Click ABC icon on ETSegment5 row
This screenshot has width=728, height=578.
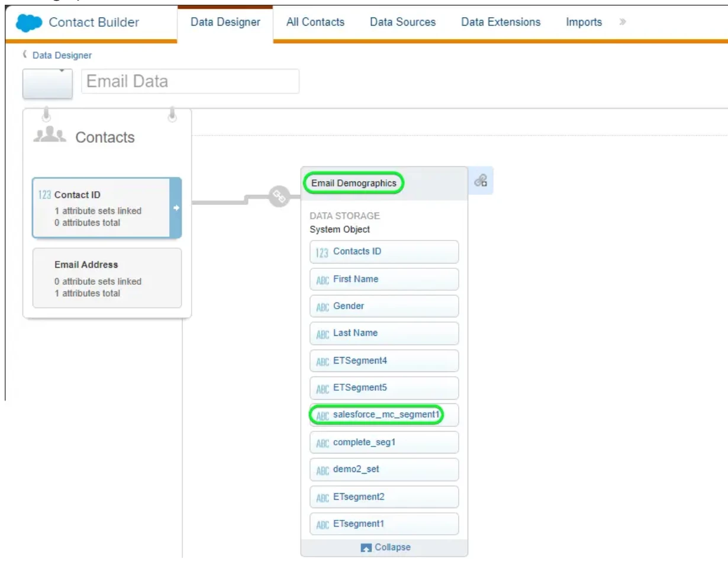click(323, 389)
